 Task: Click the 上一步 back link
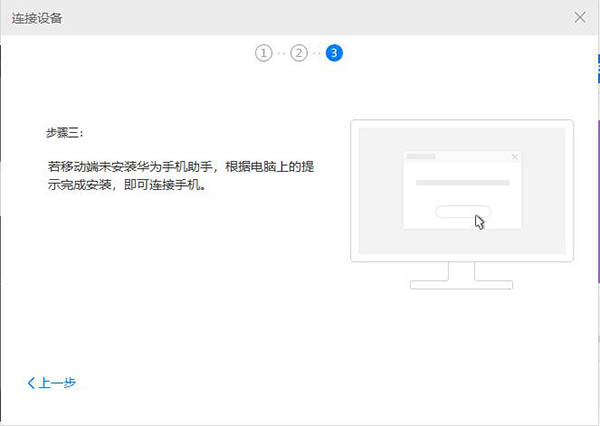coord(52,382)
